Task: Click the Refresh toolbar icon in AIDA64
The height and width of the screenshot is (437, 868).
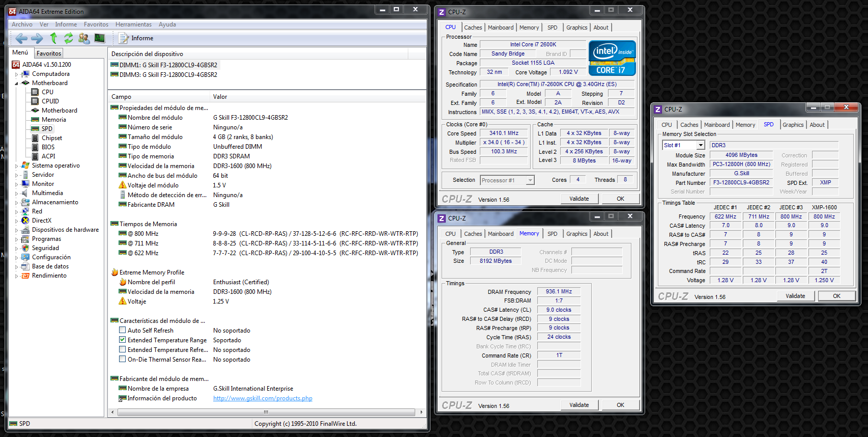Action: click(x=68, y=38)
